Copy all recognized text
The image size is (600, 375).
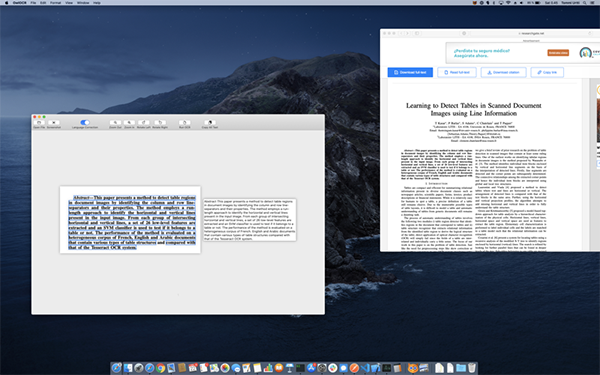coord(210,123)
